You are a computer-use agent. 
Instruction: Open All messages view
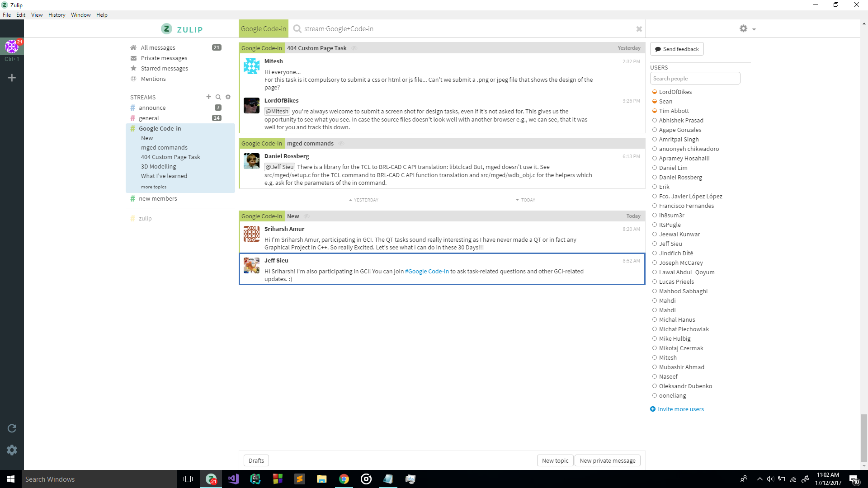(158, 47)
